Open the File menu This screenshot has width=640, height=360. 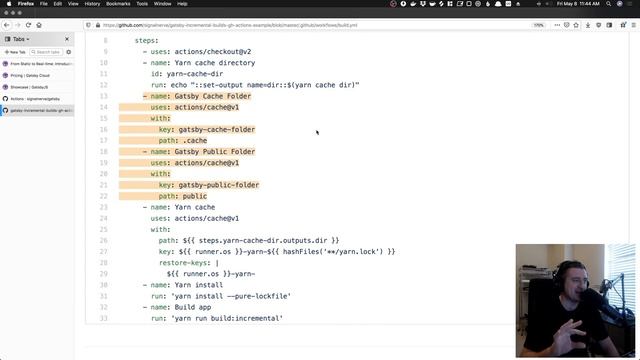[44, 4]
